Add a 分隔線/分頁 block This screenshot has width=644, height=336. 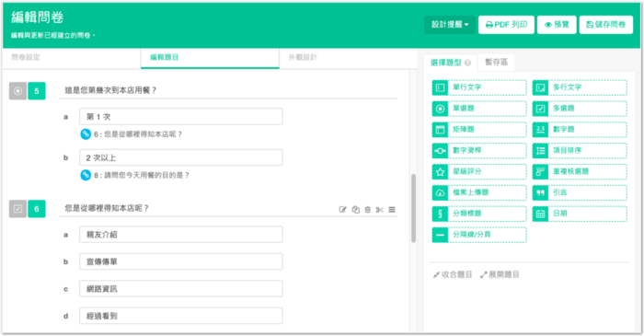pyautogui.click(x=479, y=235)
